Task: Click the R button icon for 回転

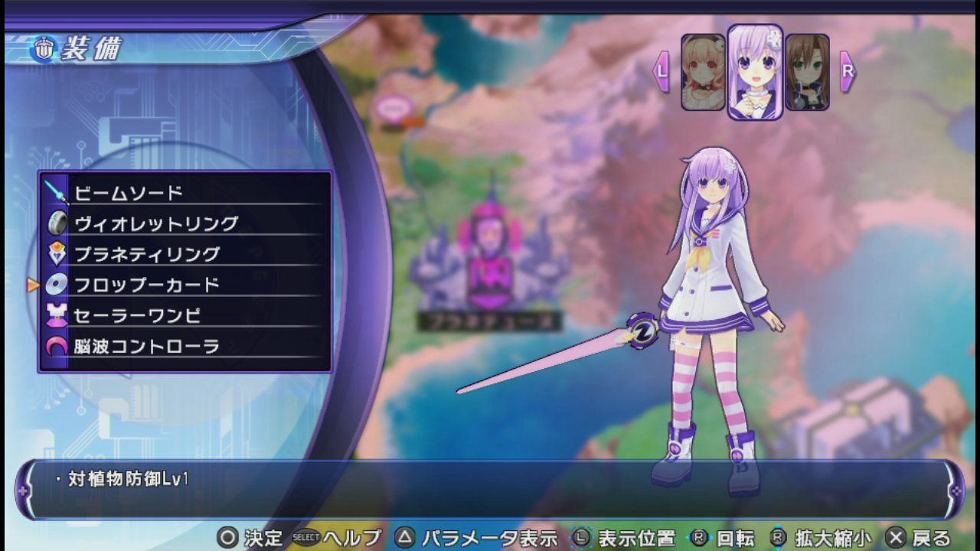Action: [698, 537]
